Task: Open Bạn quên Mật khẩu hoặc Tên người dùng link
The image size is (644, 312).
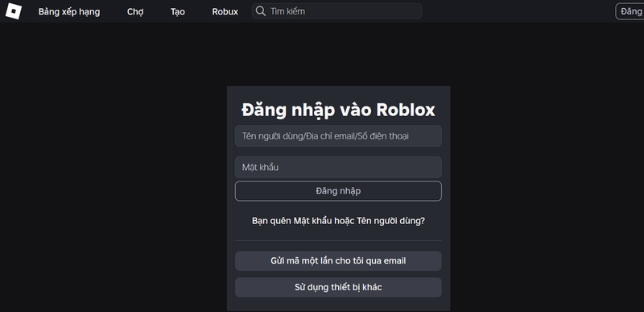Action: click(338, 221)
